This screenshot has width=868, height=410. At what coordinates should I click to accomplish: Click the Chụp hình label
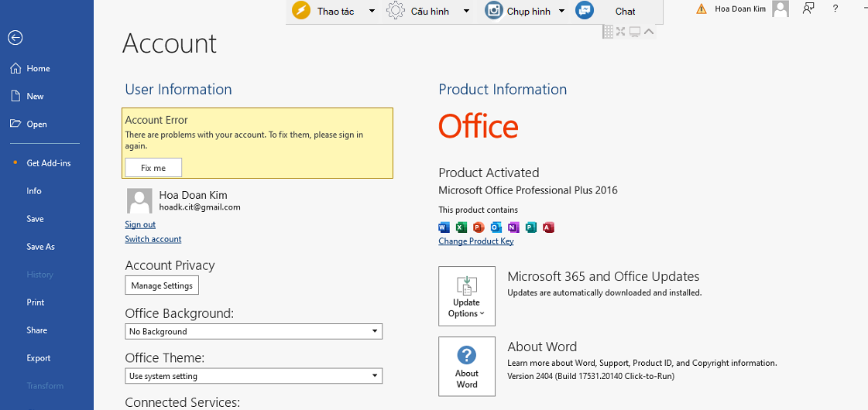click(x=529, y=11)
